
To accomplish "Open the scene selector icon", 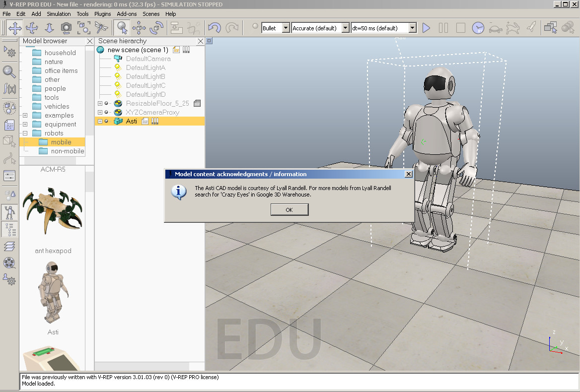I will 568,28.
